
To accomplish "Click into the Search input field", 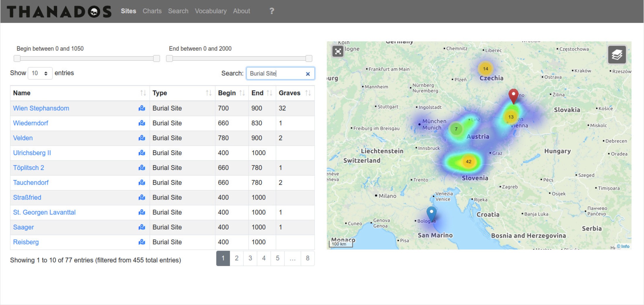I will (x=275, y=73).
